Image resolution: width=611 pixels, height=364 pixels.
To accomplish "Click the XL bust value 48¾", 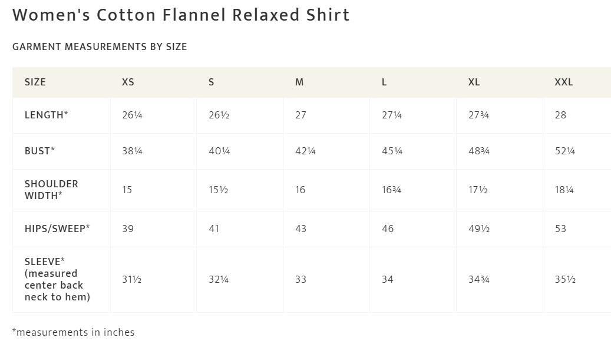I will 479,151.
